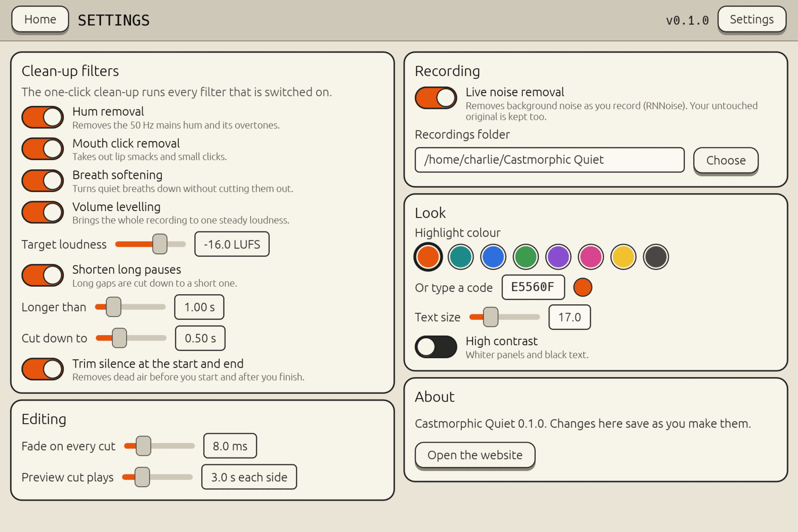The height and width of the screenshot is (532, 798).
Task: Open the website from About
Action: 475,455
